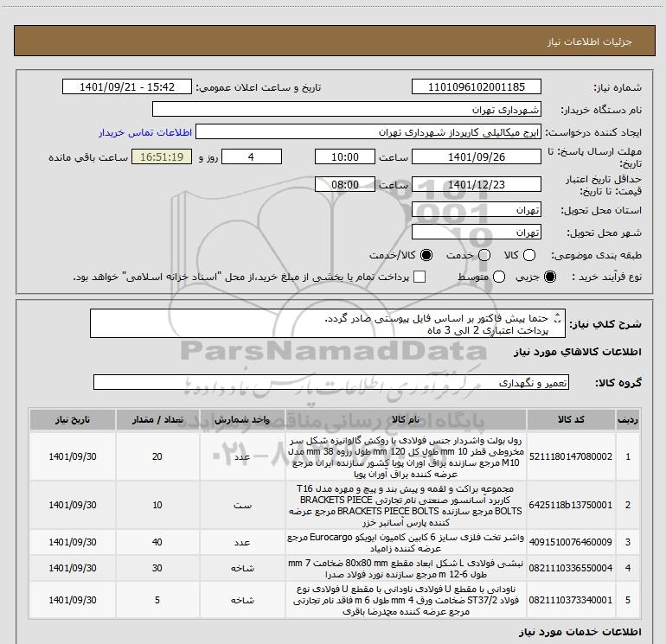
Task: Click quantity 10 in row 2
Action: 157,505
